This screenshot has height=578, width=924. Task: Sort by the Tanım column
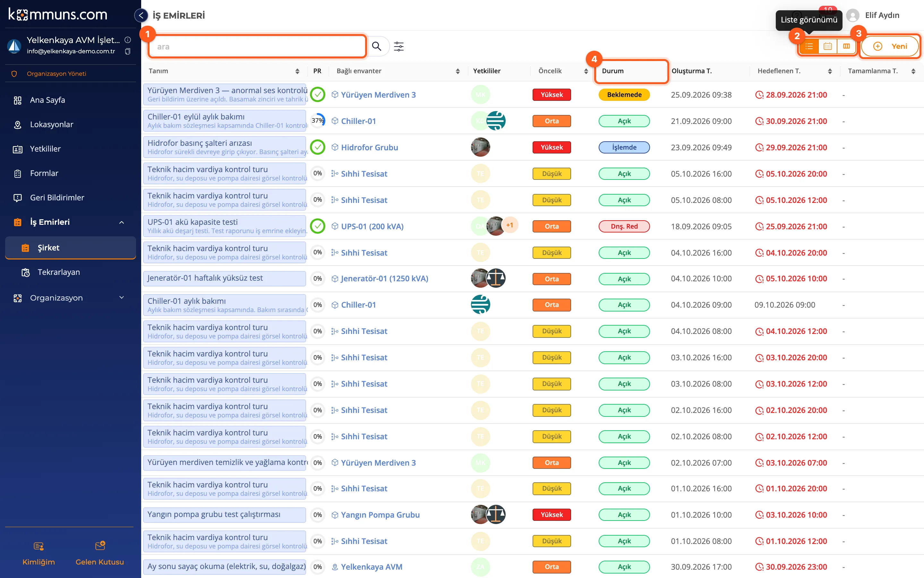point(297,71)
